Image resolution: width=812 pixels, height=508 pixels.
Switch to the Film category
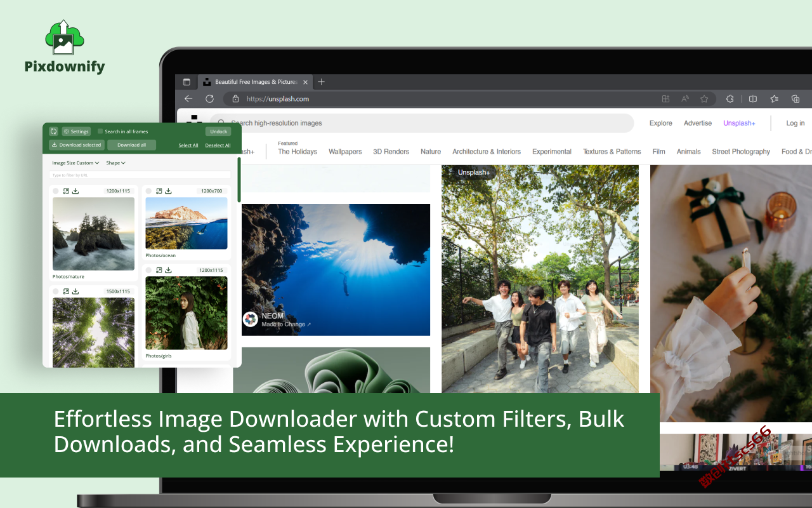pyautogui.click(x=659, y=152)
